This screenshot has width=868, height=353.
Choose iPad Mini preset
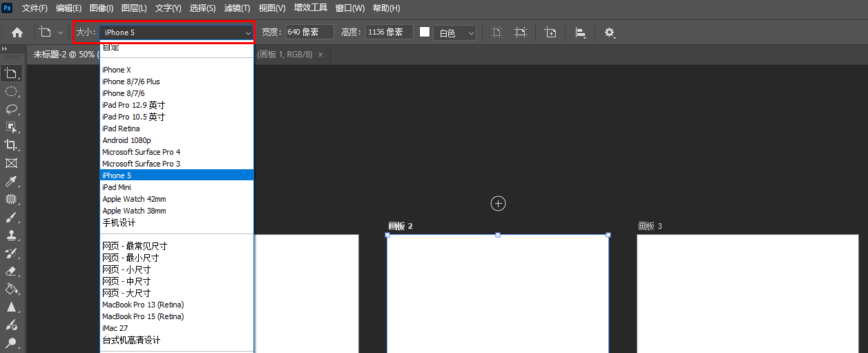click(x=177, y=187)
